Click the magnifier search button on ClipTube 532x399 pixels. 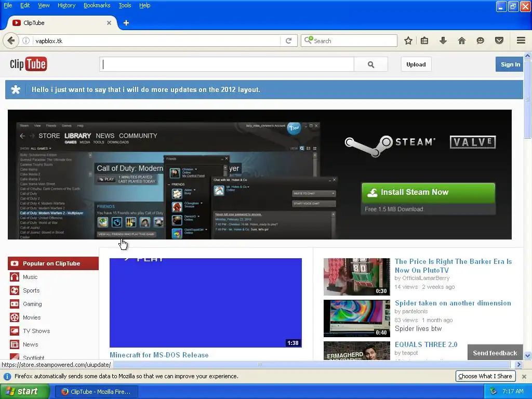click(371, 64)
